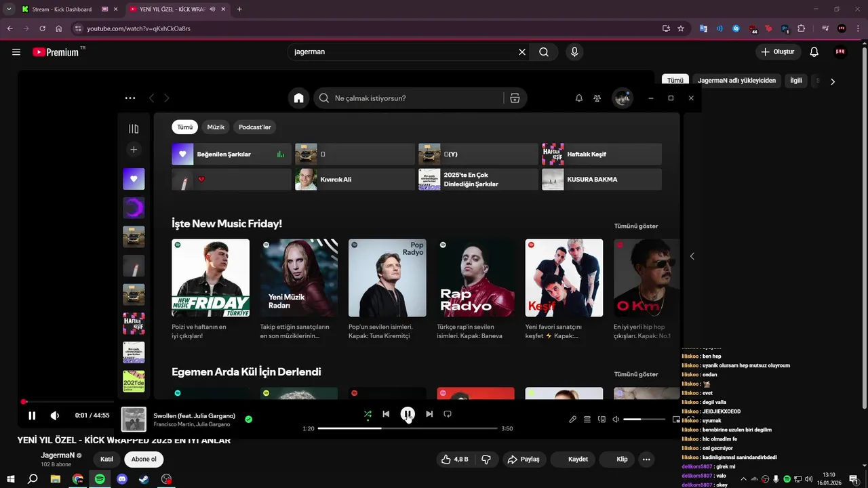Click Tümünü göster for Egemen Arda Kül

tap(636, 374)
